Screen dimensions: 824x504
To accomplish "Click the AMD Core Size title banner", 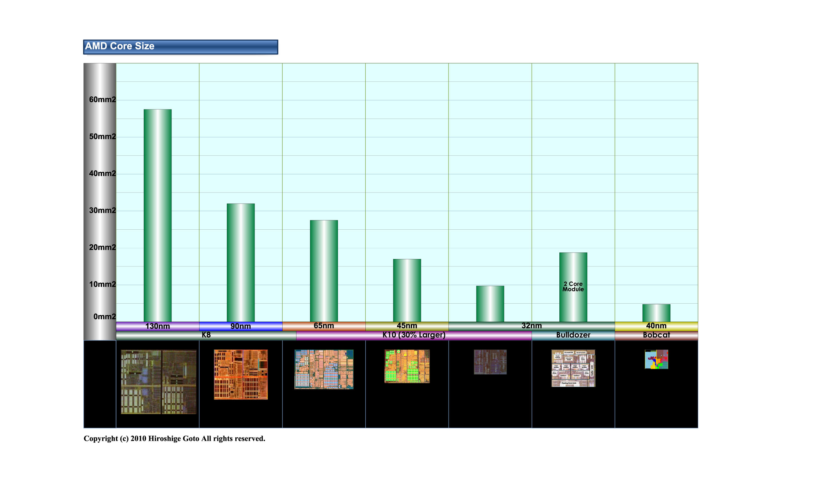I will pyautogui.click(x=180, y=47).
